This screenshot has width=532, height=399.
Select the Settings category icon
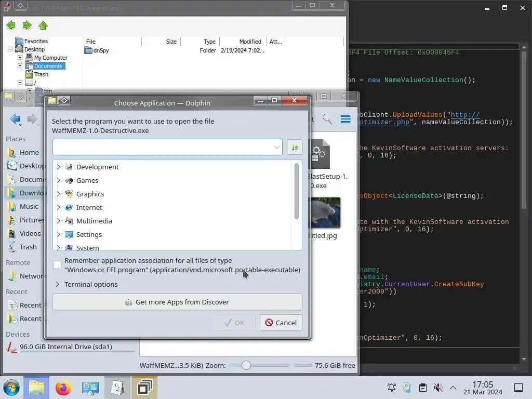69,234
